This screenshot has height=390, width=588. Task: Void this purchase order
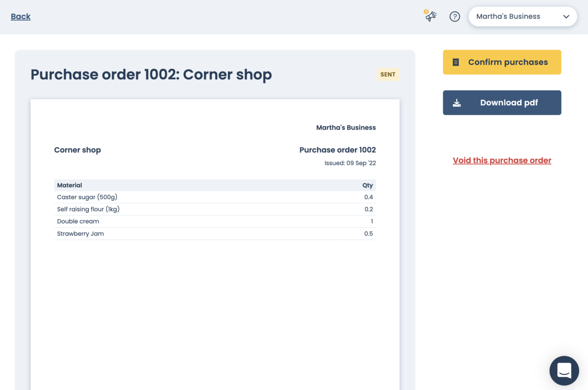501,161
